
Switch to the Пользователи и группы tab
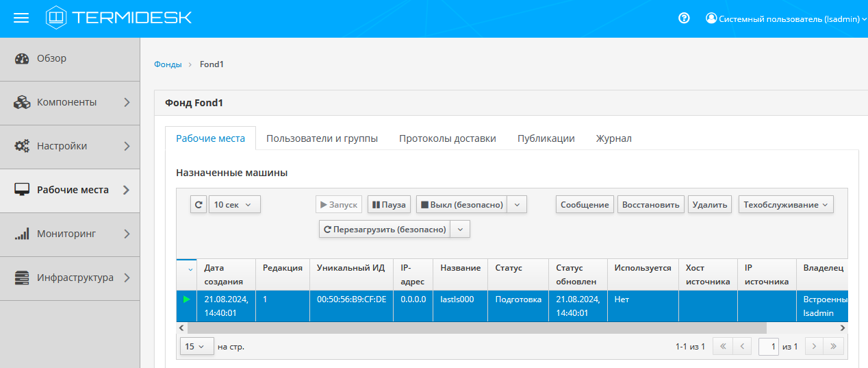[x=322, y=138]
